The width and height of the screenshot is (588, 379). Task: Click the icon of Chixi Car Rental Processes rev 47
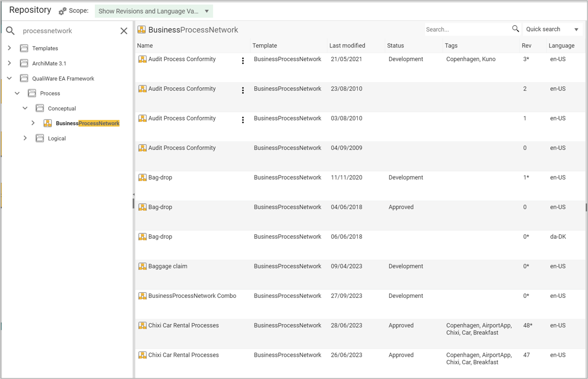(142, 355)
